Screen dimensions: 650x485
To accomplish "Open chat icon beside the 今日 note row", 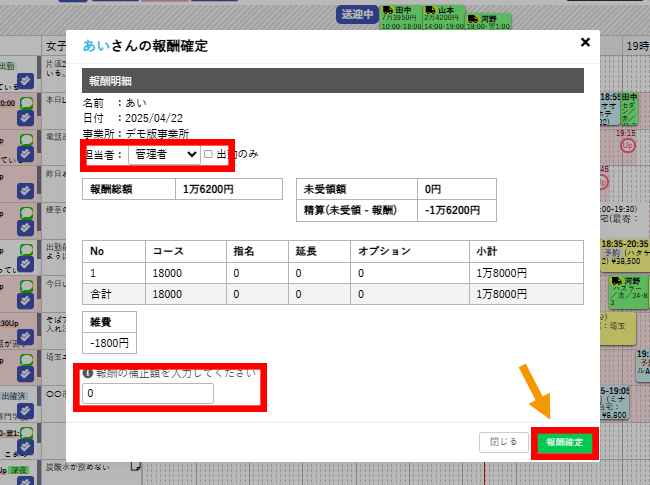I will pyautogui.click(x=27, y=286).
